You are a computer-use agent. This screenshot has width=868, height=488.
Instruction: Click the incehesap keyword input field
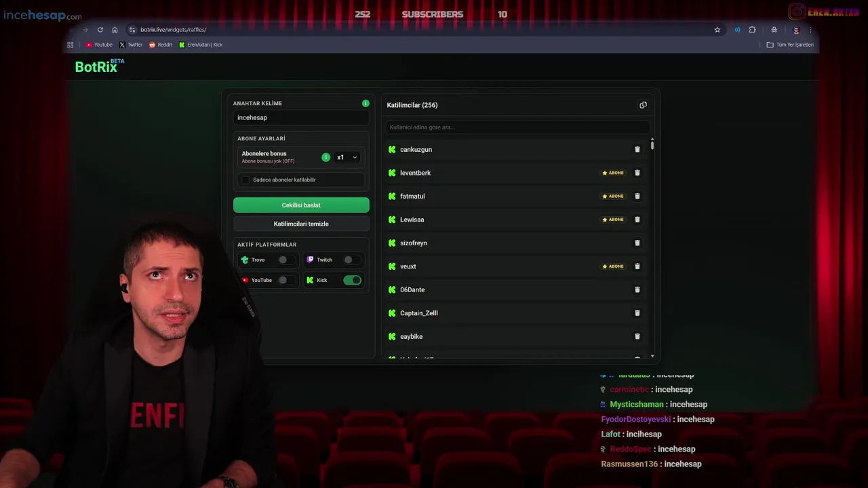coord(301,117)
